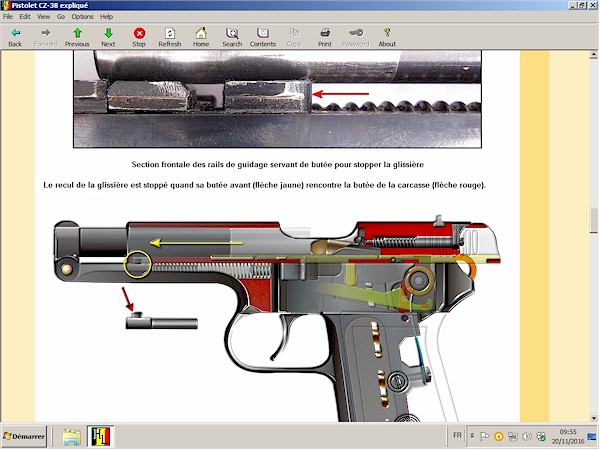Open the file explorer taskbar icon
Screen dimensions: 600x450
tap(72, 437)
